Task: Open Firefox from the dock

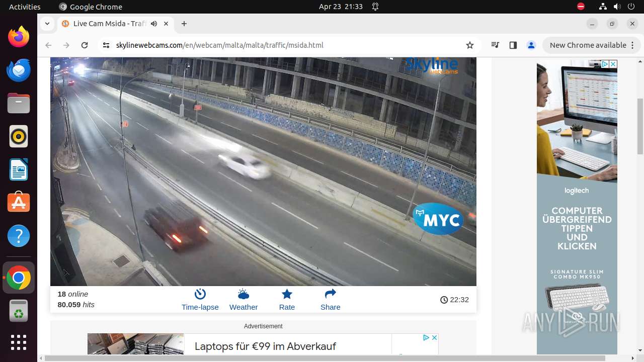Action: click(19, 37)
